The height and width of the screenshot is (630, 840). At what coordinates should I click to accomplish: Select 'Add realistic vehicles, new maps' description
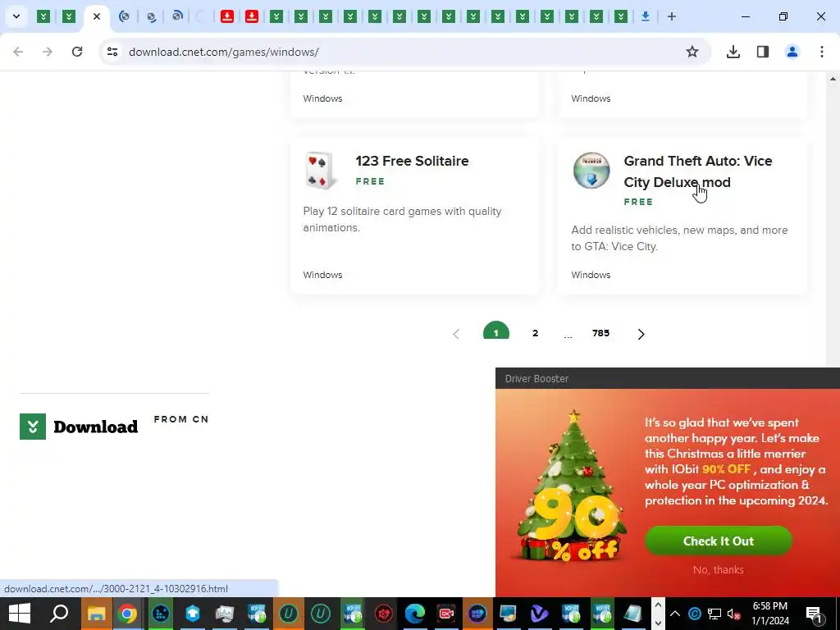(x=679, y=238)
